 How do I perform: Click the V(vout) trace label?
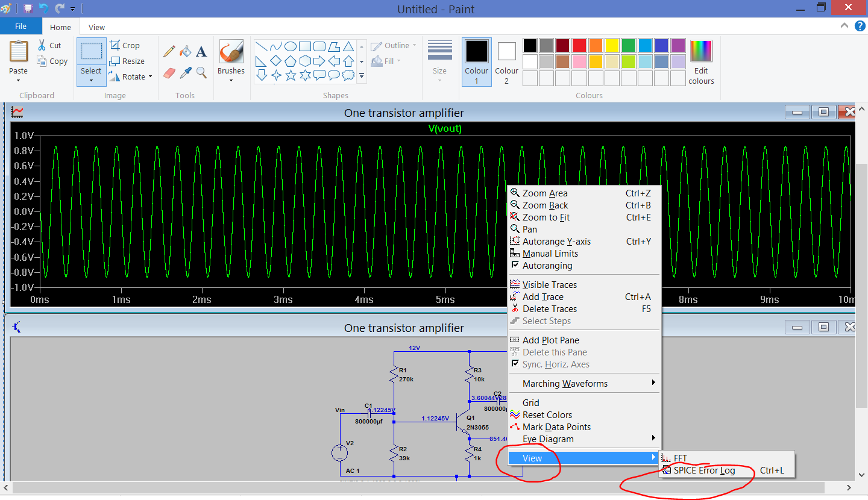tap(445, 128)
